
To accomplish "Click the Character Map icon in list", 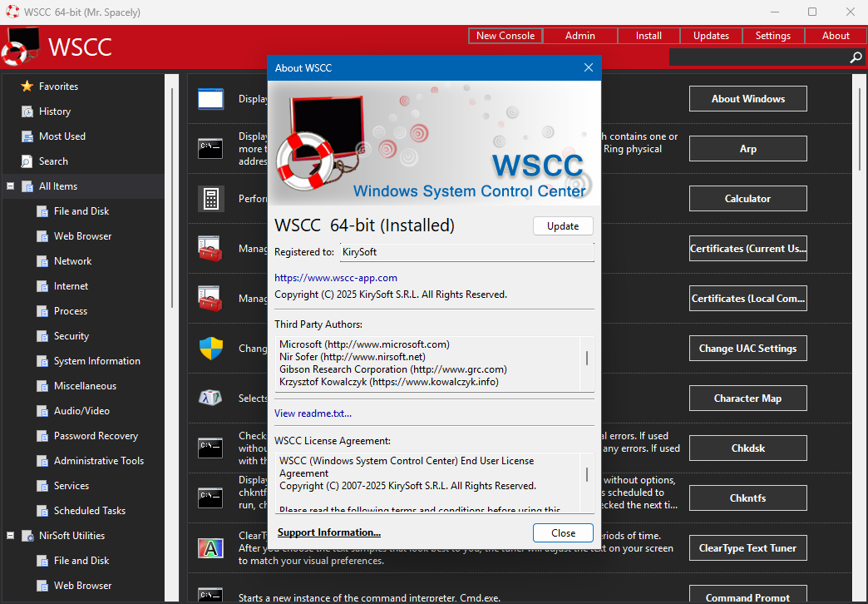I will pos(210,399).
